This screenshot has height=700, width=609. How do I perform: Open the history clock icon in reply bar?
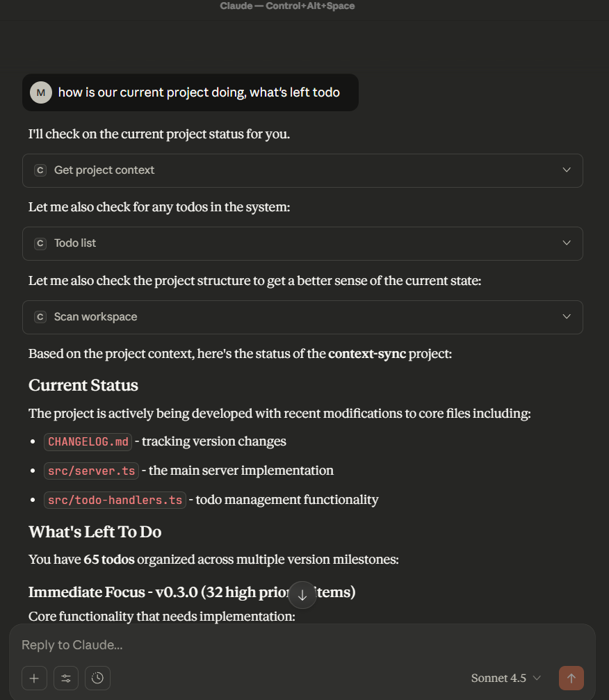pos(97,678)
